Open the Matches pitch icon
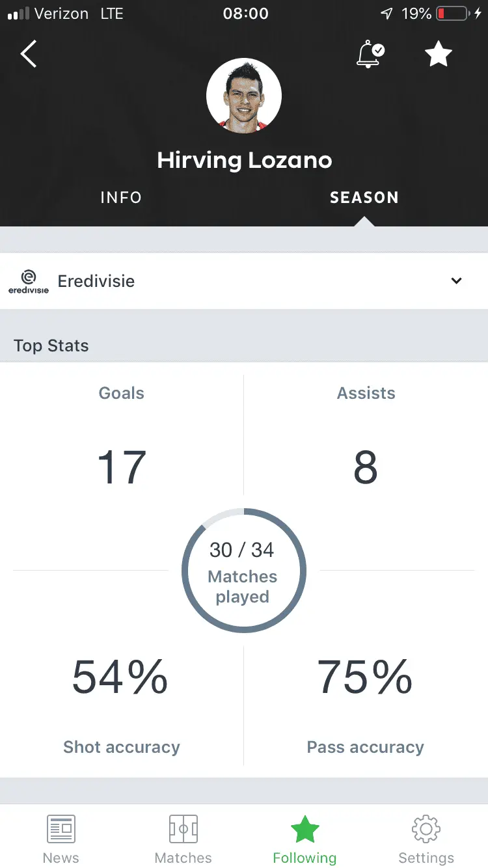488x868 pixels. tap(183, 830)
